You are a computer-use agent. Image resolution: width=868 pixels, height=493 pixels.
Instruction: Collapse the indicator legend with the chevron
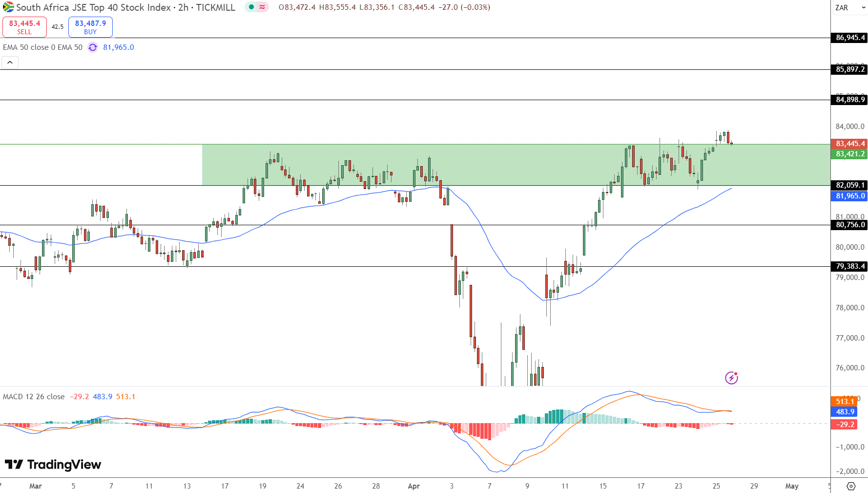click(10, 63)
